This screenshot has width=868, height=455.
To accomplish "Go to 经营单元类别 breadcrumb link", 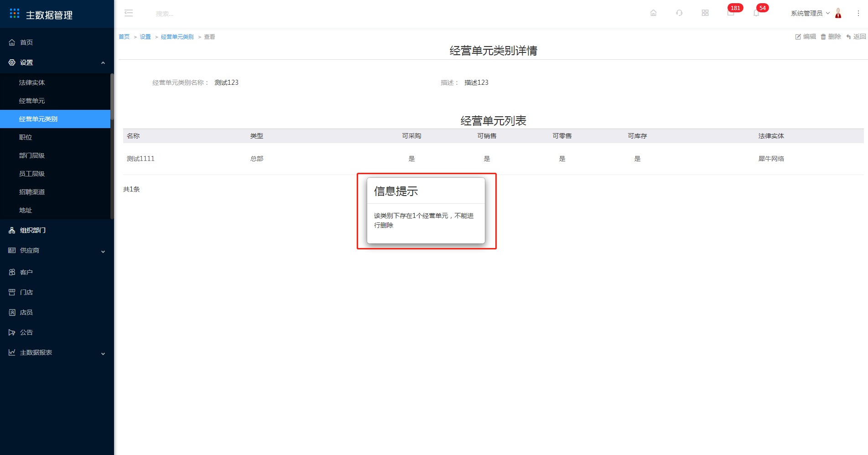I will point(177,37).
